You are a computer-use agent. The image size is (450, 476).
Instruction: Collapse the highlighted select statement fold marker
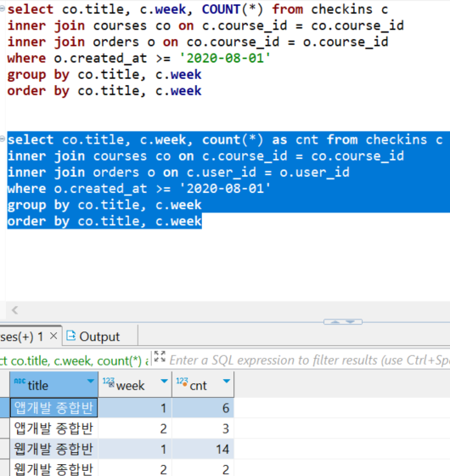coord(2,139)
